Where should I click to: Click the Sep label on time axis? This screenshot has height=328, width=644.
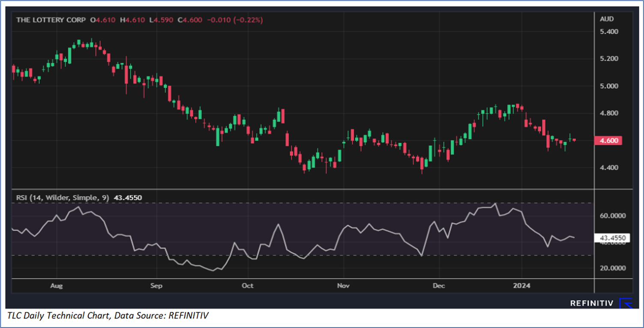[x=156, y=286]
